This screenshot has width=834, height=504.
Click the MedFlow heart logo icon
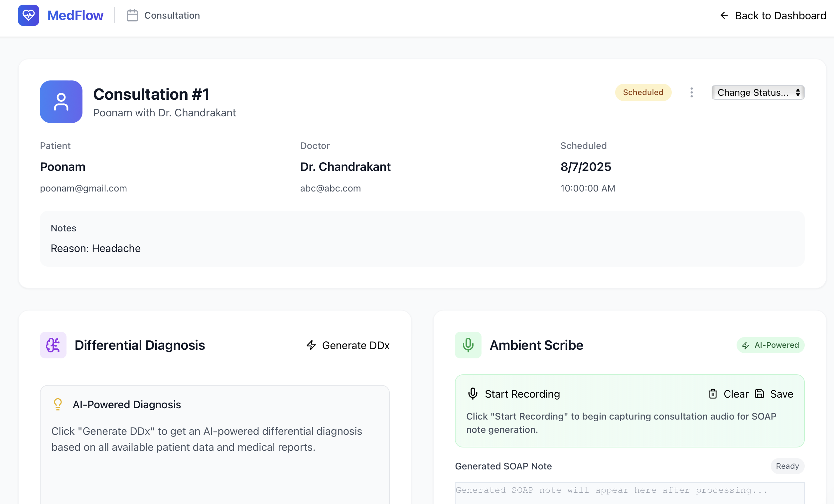tap(29, 15)
